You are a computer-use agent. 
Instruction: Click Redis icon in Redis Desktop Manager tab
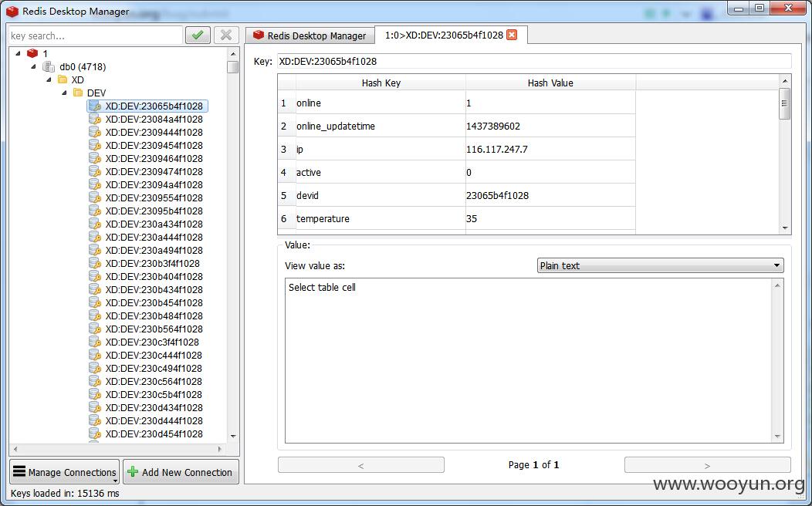(258, 35)
